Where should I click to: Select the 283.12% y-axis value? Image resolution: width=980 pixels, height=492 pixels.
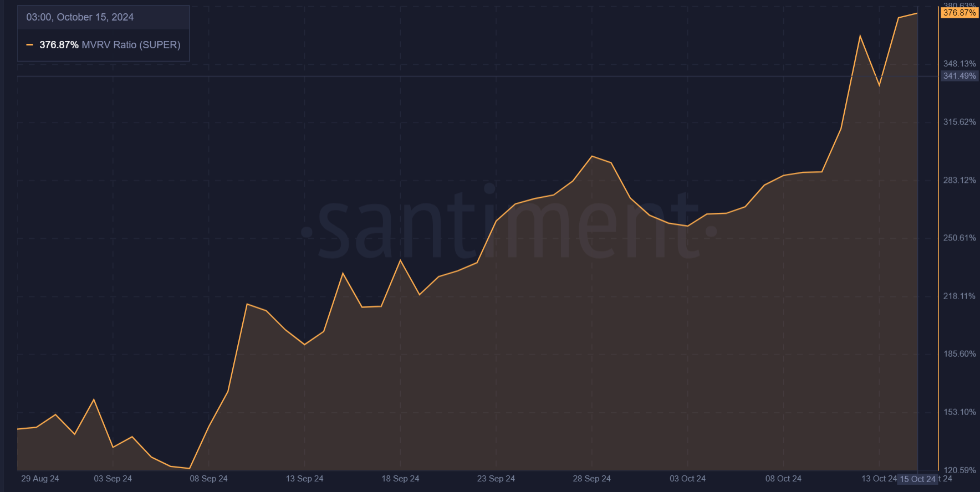pos(959,180)
